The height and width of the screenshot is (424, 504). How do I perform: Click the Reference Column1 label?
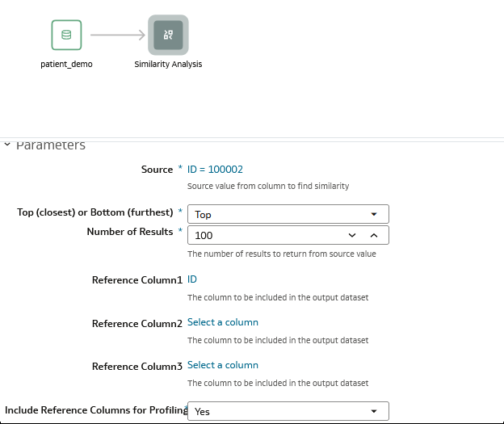pos(137,280)
